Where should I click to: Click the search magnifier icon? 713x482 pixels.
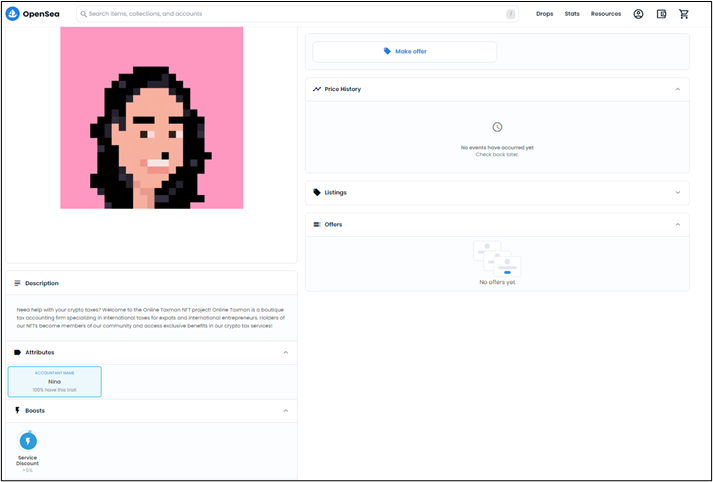[x=82, y=14]
